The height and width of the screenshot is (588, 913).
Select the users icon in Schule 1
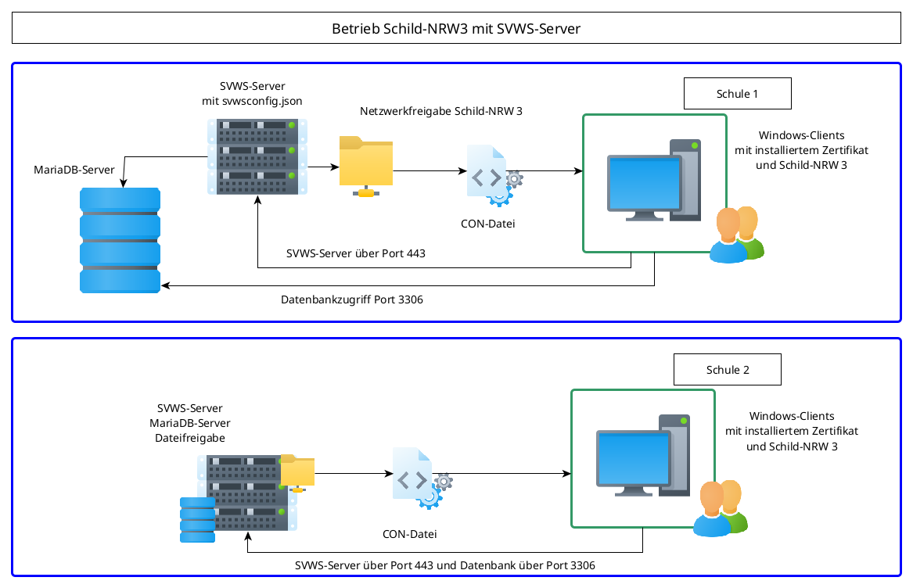coord(736,235)
